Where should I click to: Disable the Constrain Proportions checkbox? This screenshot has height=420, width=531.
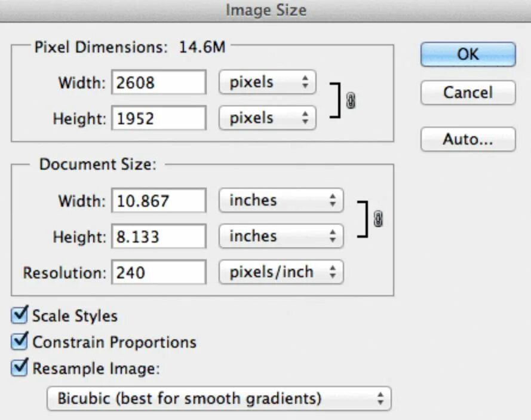click(x=20, y=341)
